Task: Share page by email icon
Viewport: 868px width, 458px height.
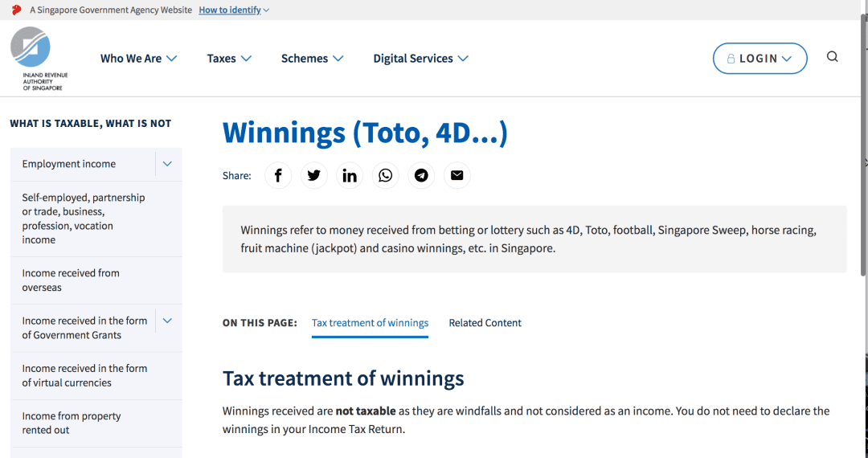Action: (x=457, y=175)
